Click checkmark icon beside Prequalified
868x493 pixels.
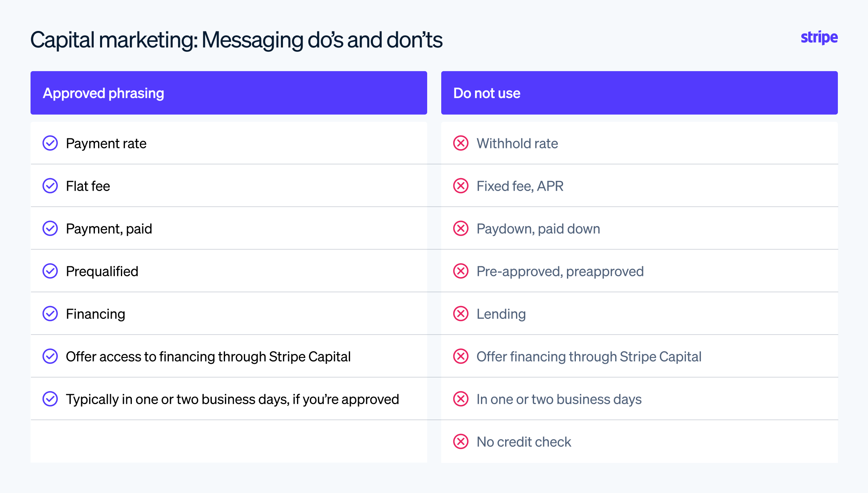point(50,271)
